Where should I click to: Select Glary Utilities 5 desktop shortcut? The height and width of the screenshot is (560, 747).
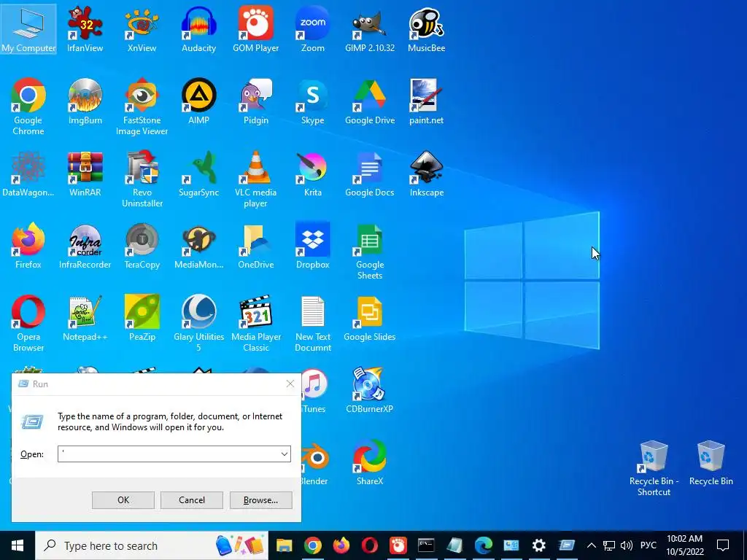(198, 323)
